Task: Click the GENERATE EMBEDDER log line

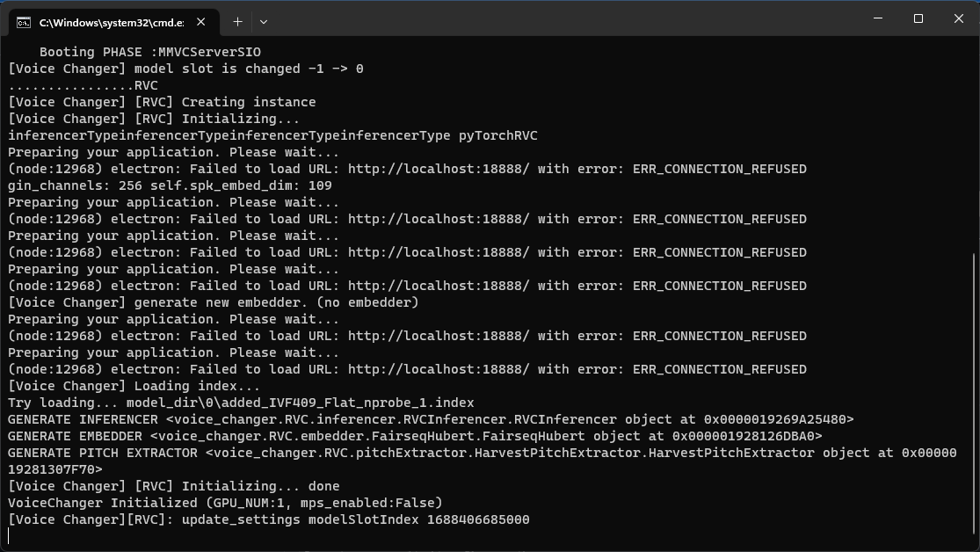Action: coord(264,436)
